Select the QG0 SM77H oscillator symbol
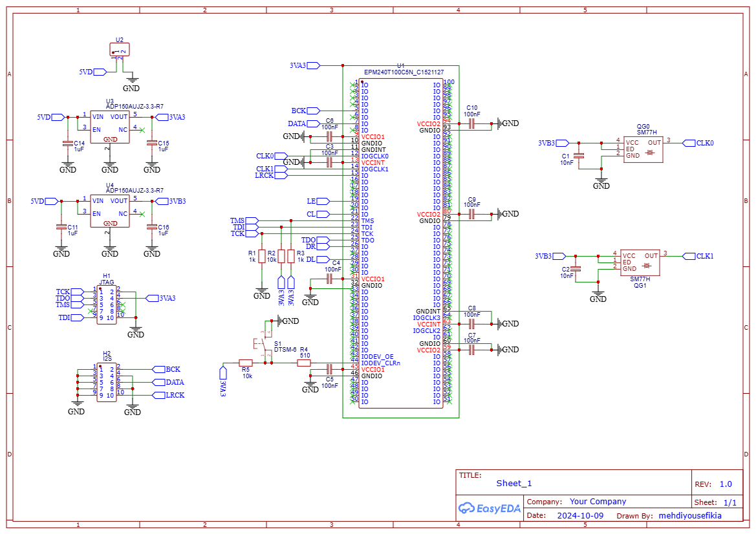Screen dimensions: 756x534 (x=643, y=149)
